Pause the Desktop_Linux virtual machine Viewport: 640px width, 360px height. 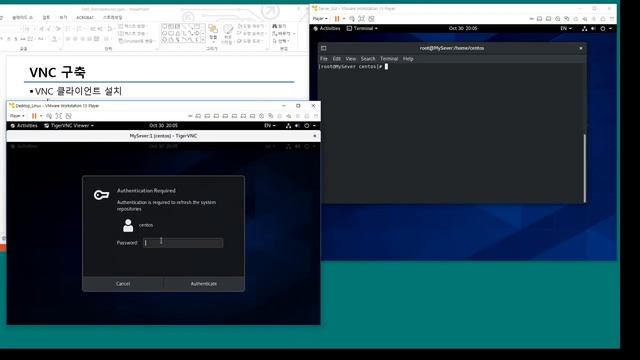(34, 116)
